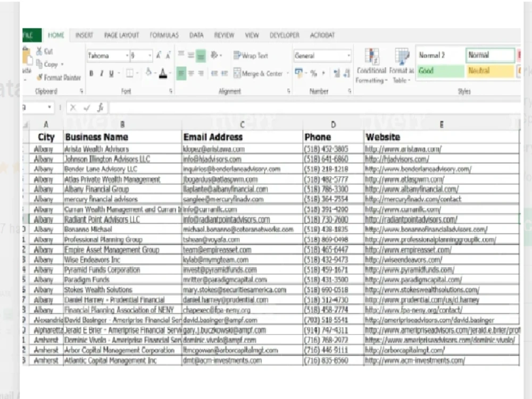This screenshot has height=399, width=532.
Task: Click the Orientation text-angle icon
Action: (x=214, y=55)
